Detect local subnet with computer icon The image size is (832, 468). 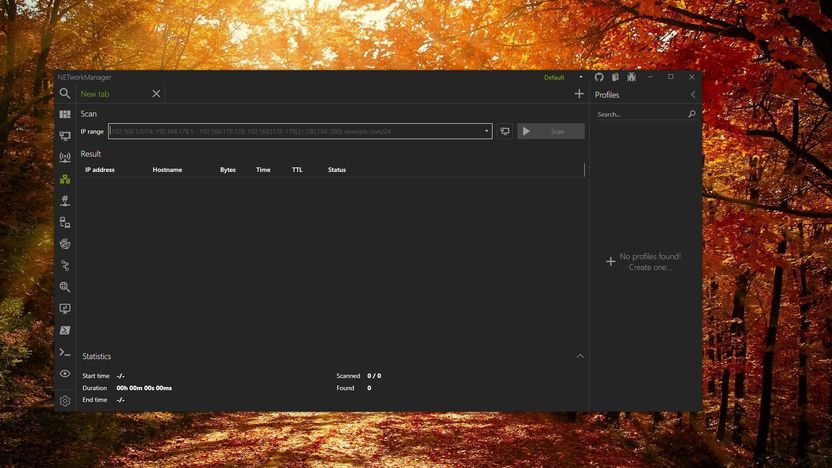505,131
